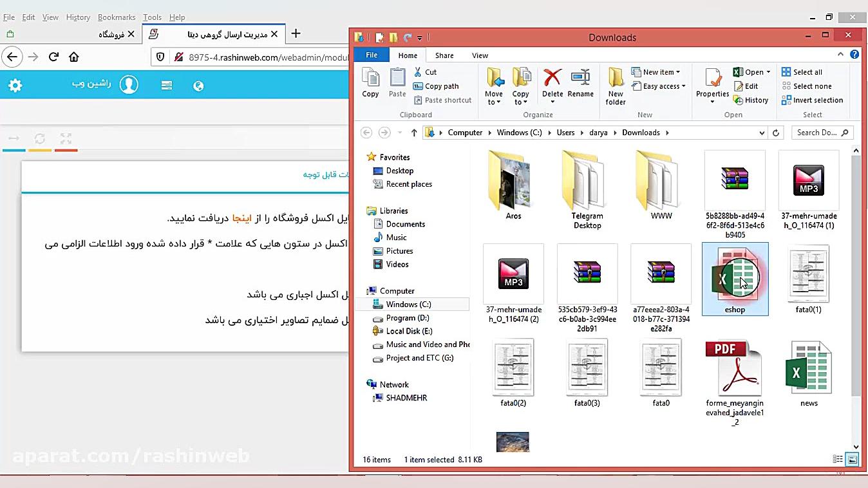Click the Paste icon in the Clipboard group

click(397, 84)
